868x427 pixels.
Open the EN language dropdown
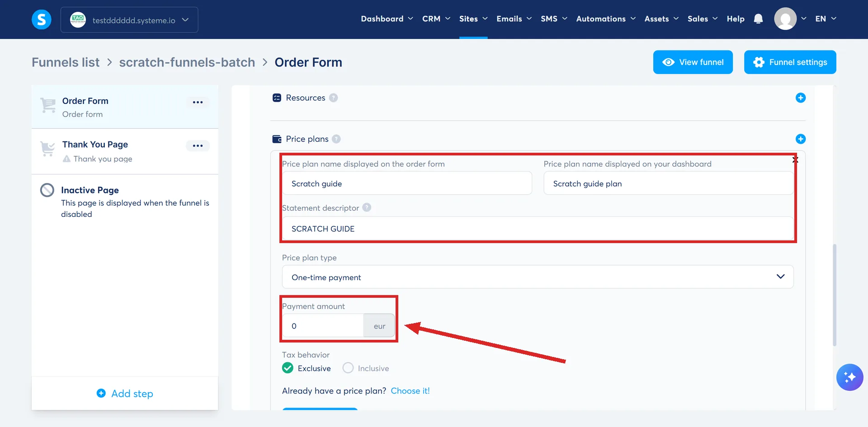coord(826,19)
